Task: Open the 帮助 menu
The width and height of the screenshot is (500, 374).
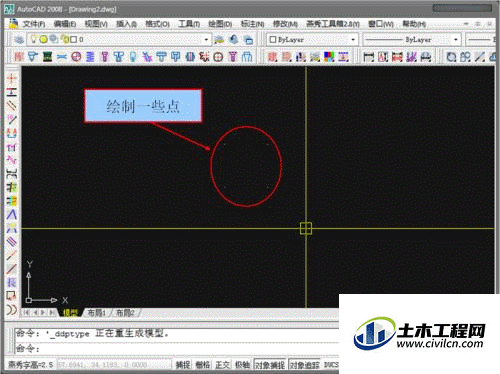Action: [414, 24]
